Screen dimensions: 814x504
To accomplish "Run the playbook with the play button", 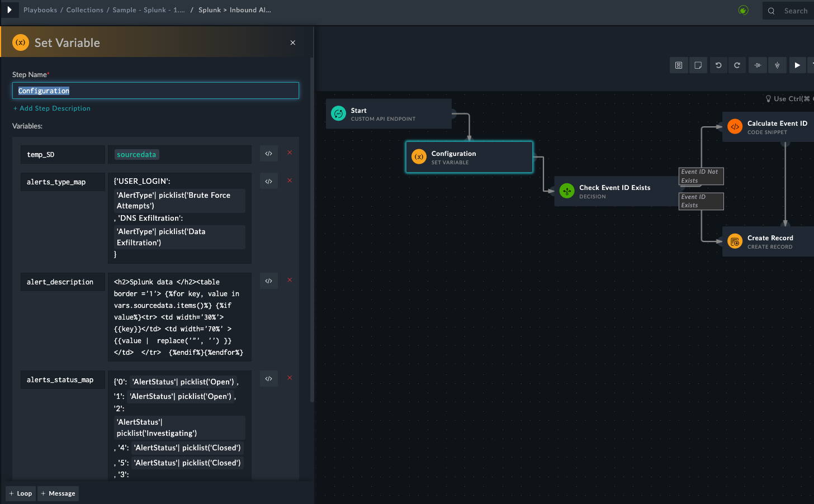I will click(797, 65).
